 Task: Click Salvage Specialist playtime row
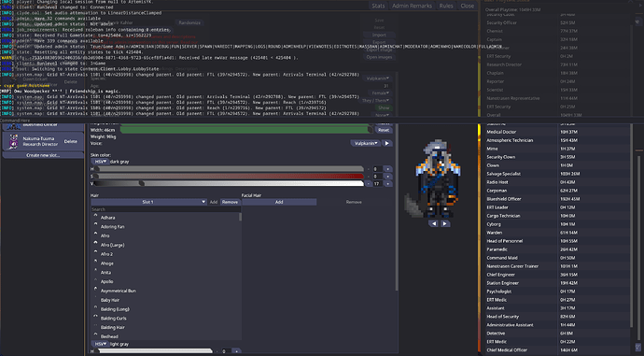click(x=558, y=174)
